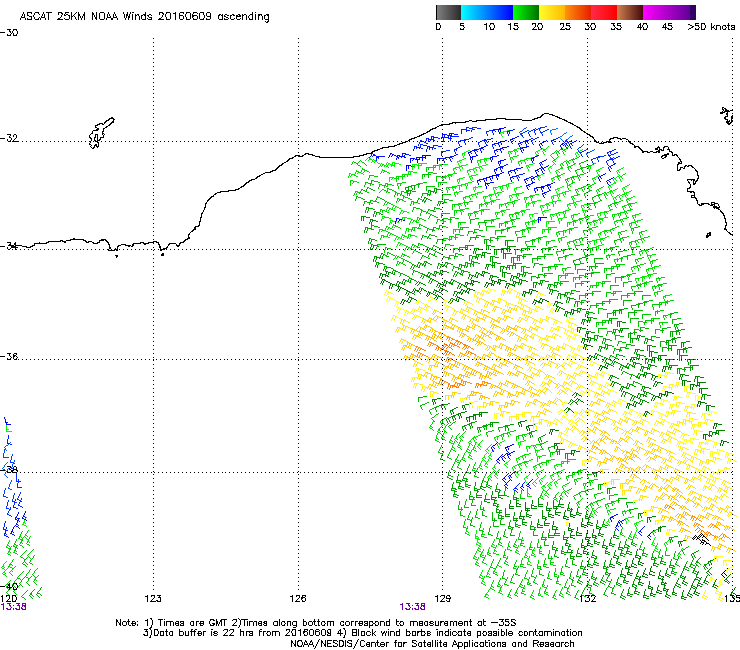This screenshot has width=740, height=650.
Task: Click the longitude axis label "135"
Action: (732, 599)
